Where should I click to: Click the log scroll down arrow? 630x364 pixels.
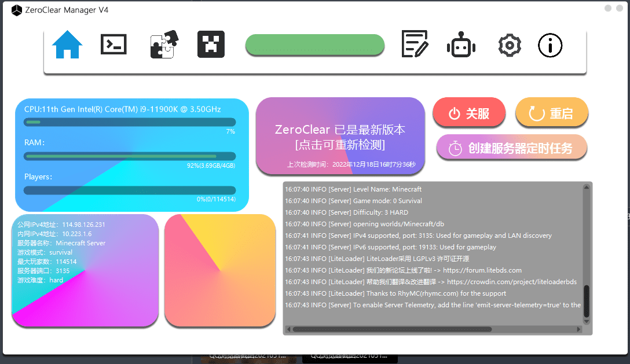tap(587, 321)
